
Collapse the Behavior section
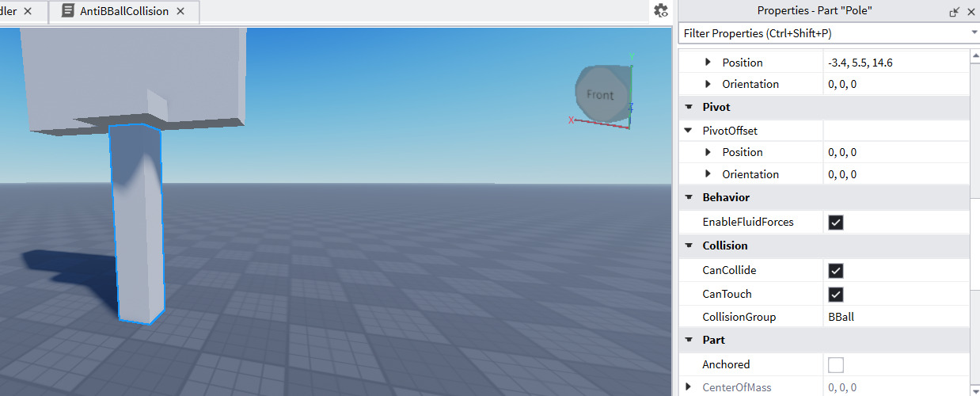[689, 197]
